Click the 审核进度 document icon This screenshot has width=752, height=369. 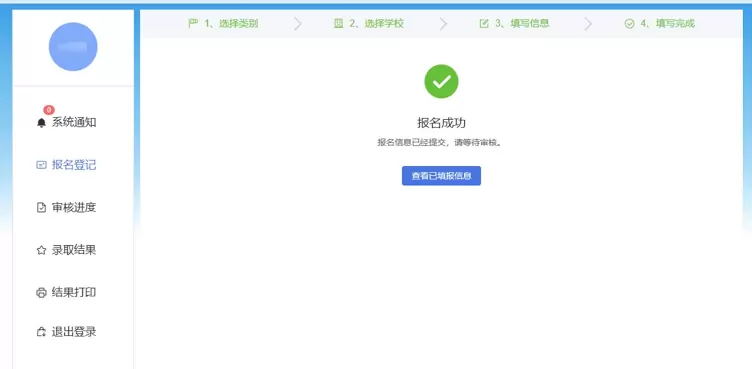pos(41,208)
